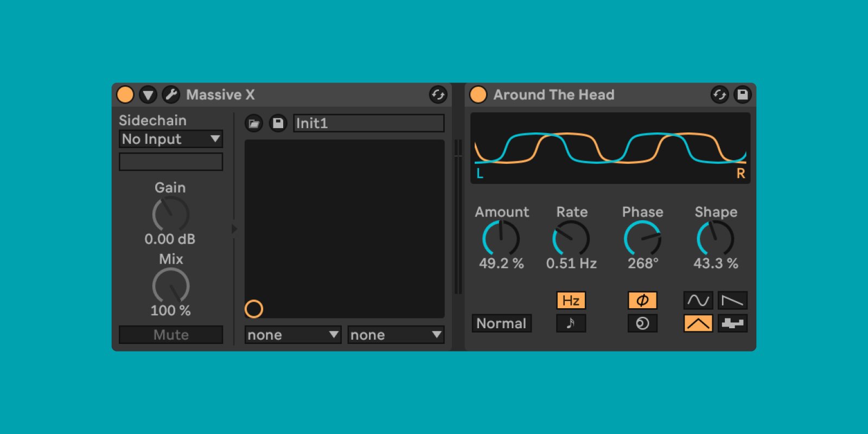Click the Normal mode button
Viewport: 868px width, 434px height.
pyautogui.click(x=502, y=323)
